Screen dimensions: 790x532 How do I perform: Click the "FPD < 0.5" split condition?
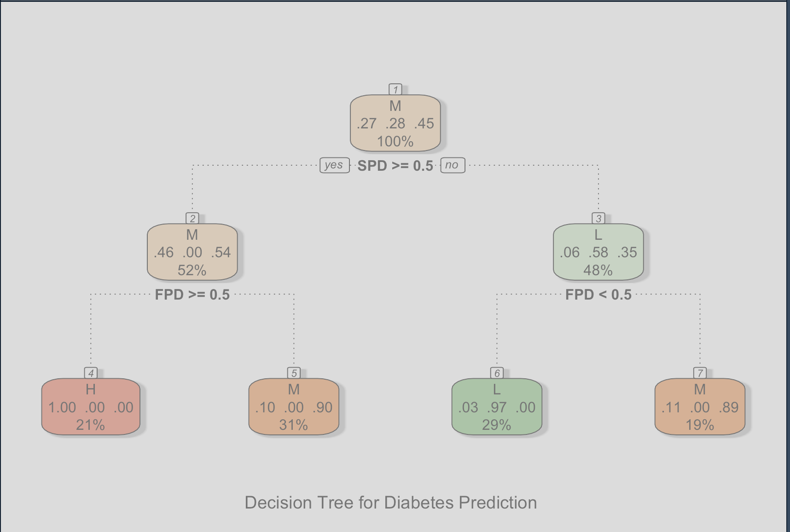click(598, 295)
